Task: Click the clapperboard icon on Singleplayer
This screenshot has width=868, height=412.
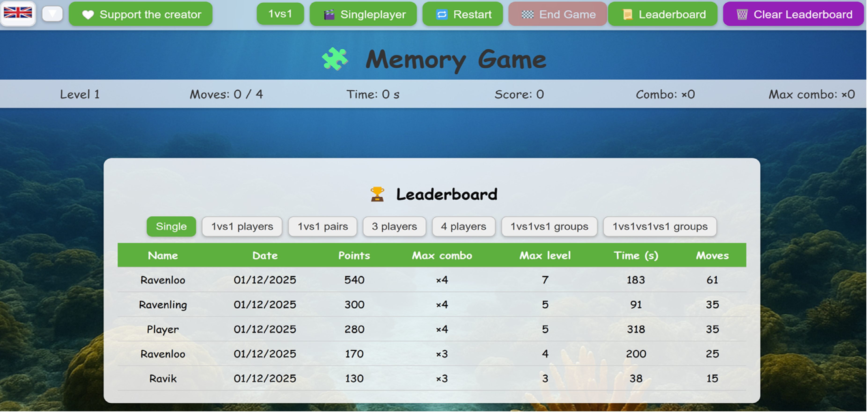Action: point(329,15)
